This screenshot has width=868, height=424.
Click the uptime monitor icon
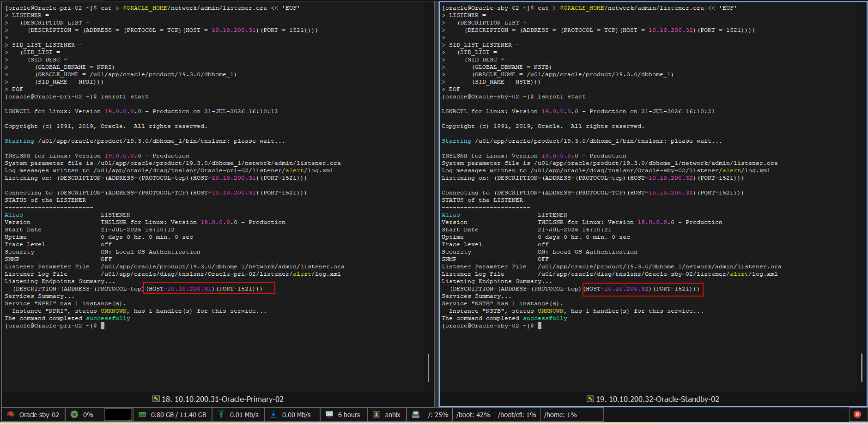click(329, 414)
